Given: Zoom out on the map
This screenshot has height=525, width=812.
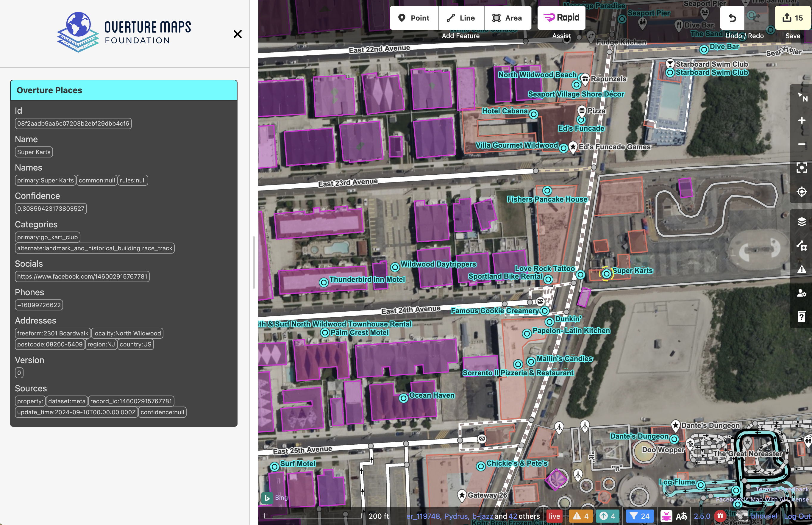Looking at the screenshot, I should 801,144.
